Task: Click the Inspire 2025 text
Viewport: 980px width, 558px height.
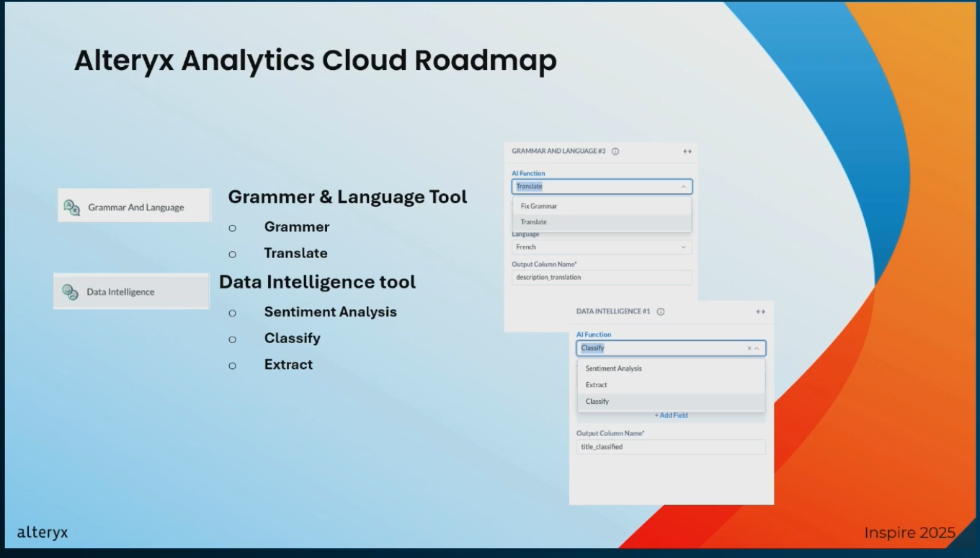Action: pos(909,533)
